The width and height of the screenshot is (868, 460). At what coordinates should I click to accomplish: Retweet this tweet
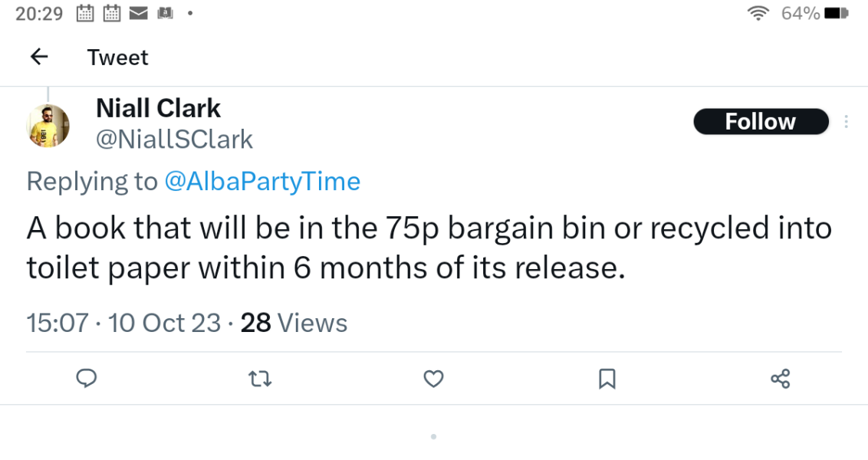click(260, 379)
